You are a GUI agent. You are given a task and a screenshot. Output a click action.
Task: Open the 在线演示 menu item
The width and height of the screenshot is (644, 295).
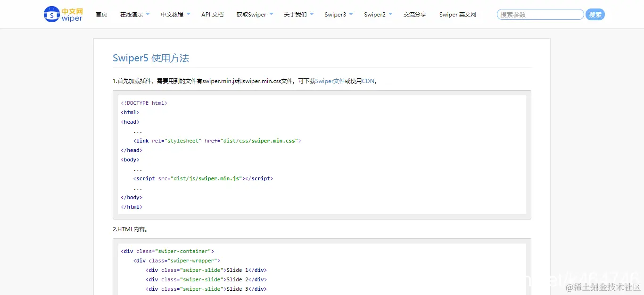[132, 15]
